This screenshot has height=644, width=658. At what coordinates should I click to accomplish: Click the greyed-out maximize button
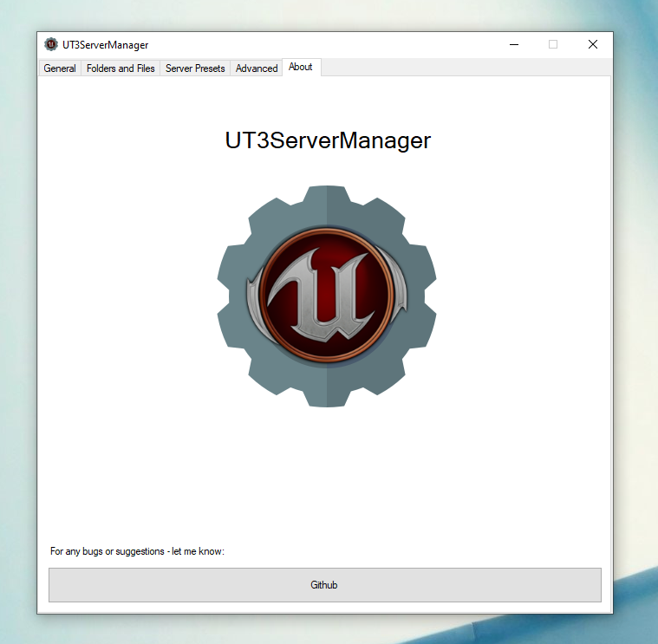(x=553, y=44)
